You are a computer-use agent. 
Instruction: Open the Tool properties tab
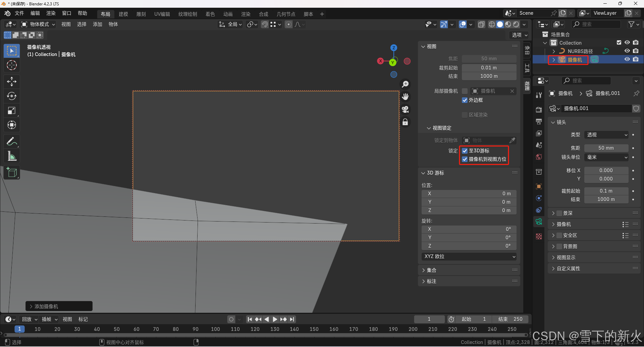[539, 95]
